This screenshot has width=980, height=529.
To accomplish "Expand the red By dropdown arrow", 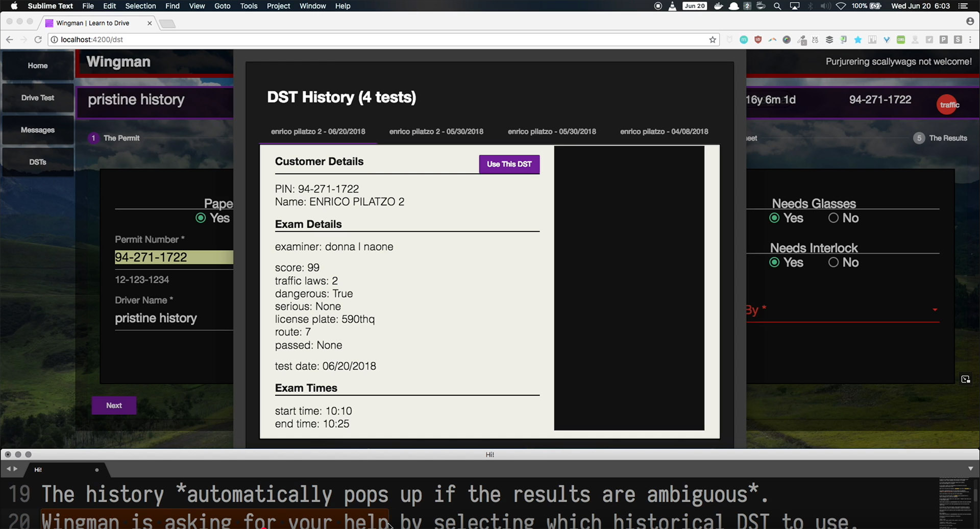I will 935,310.
